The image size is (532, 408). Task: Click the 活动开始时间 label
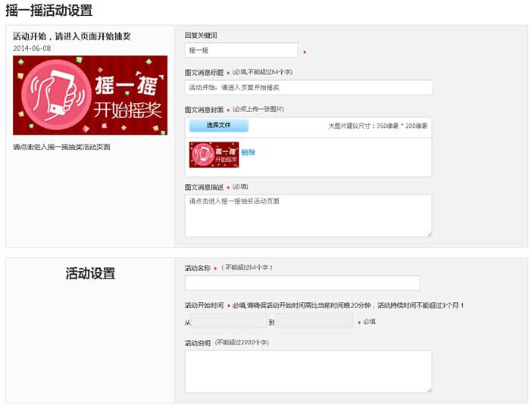[x=204, y=305]
